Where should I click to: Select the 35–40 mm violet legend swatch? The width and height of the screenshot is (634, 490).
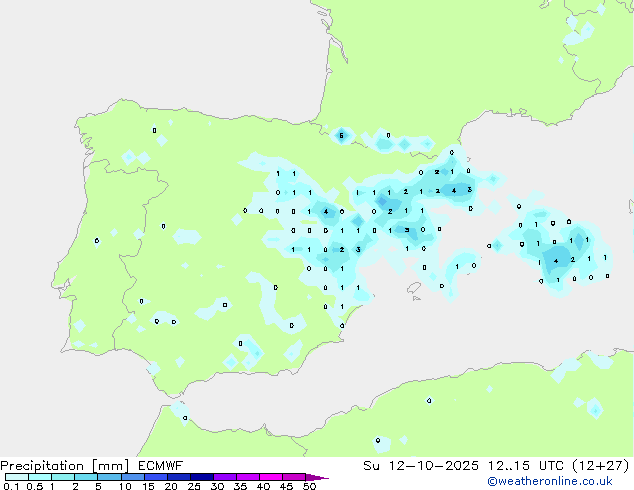click(247, 477)
